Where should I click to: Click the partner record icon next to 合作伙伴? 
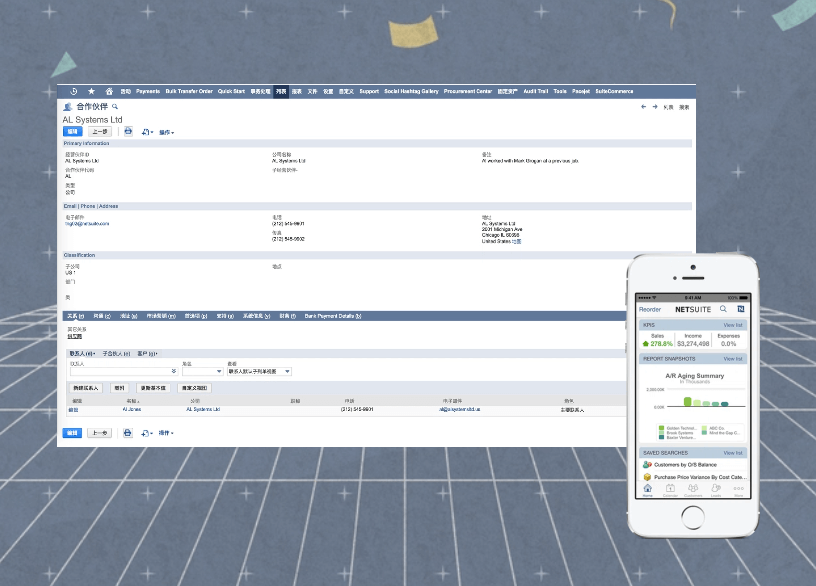pyautogui.click(x=68, y=107)
